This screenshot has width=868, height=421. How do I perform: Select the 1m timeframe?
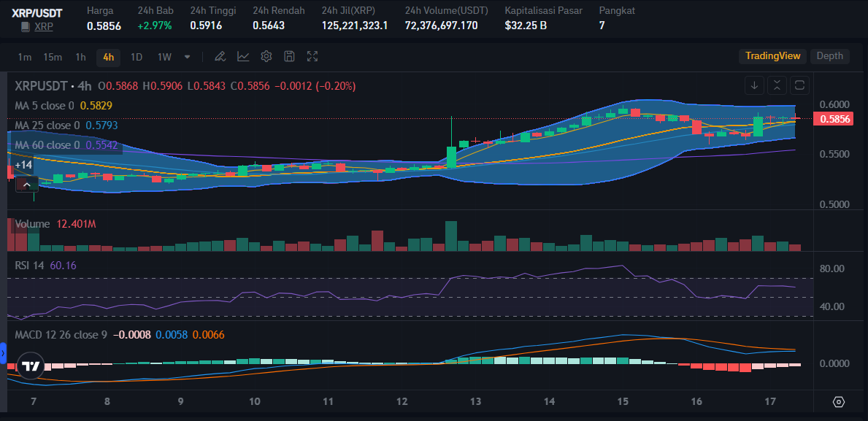(24, 56)
